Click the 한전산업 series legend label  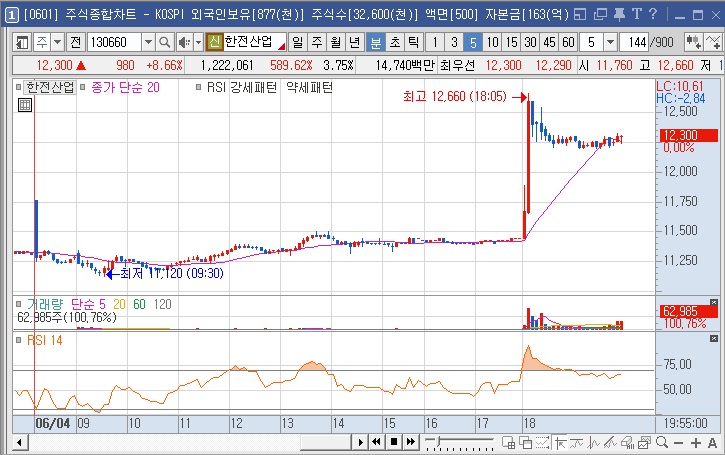(50, 87)
